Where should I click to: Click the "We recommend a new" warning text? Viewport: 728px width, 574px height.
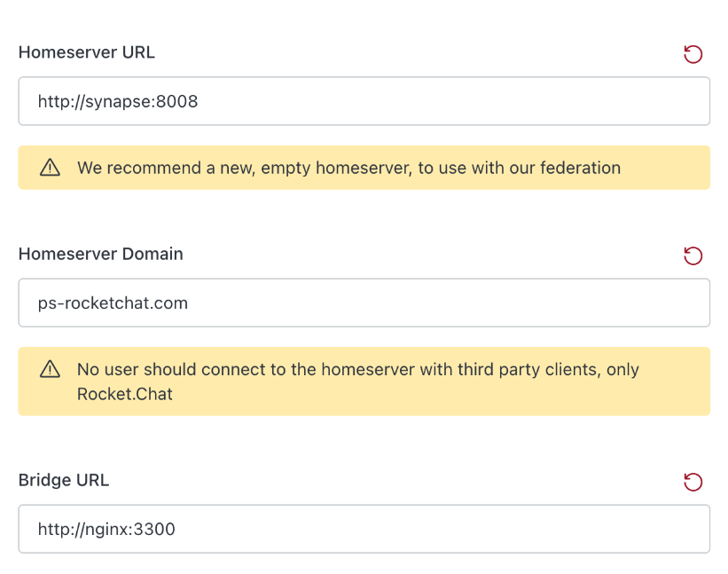348,168
